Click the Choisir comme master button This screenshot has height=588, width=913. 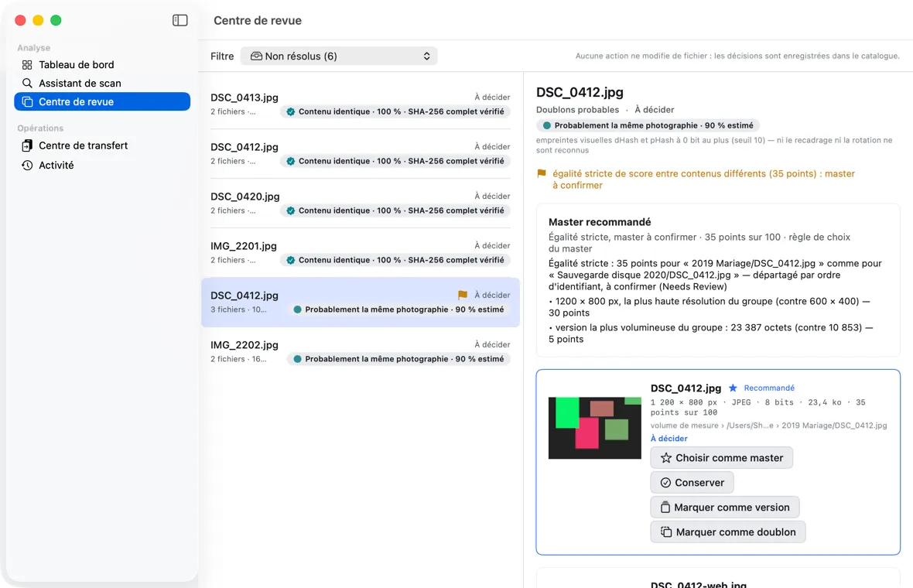(x=721, y=457)
